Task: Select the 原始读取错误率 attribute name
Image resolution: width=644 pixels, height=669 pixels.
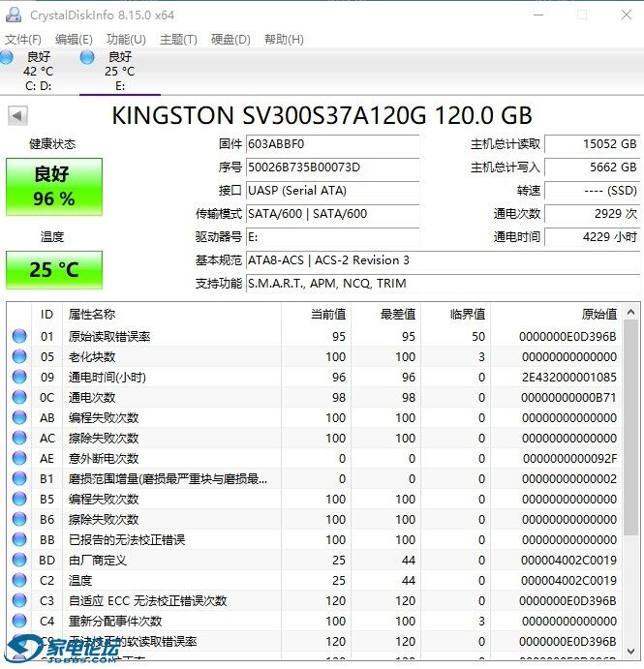Action: (109, 337)
